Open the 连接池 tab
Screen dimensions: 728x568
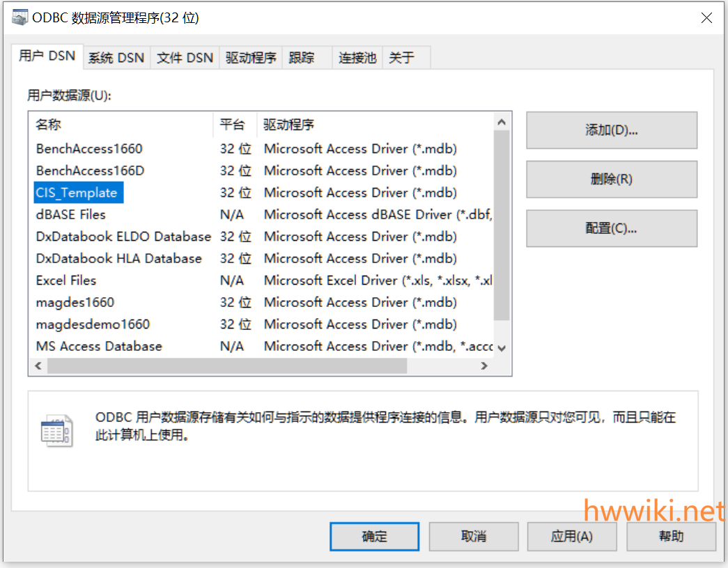[x=357, y=58]
